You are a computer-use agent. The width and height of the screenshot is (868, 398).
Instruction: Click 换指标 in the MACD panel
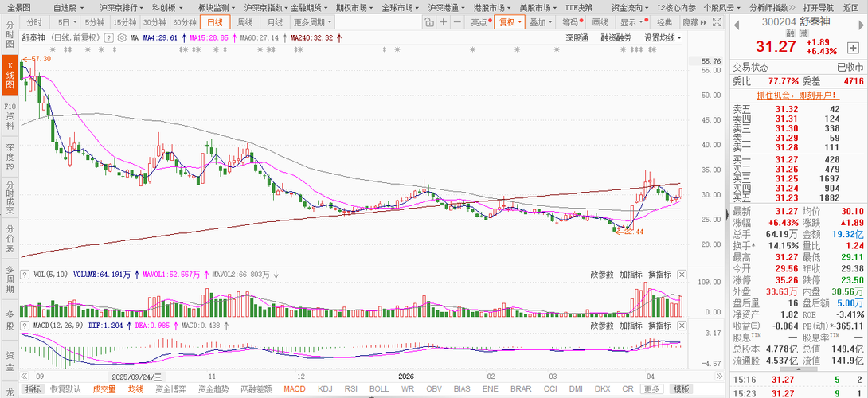click(659, 326)
